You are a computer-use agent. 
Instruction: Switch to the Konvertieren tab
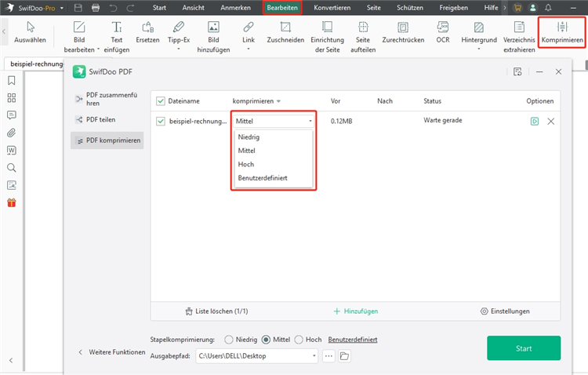(332, 8)
